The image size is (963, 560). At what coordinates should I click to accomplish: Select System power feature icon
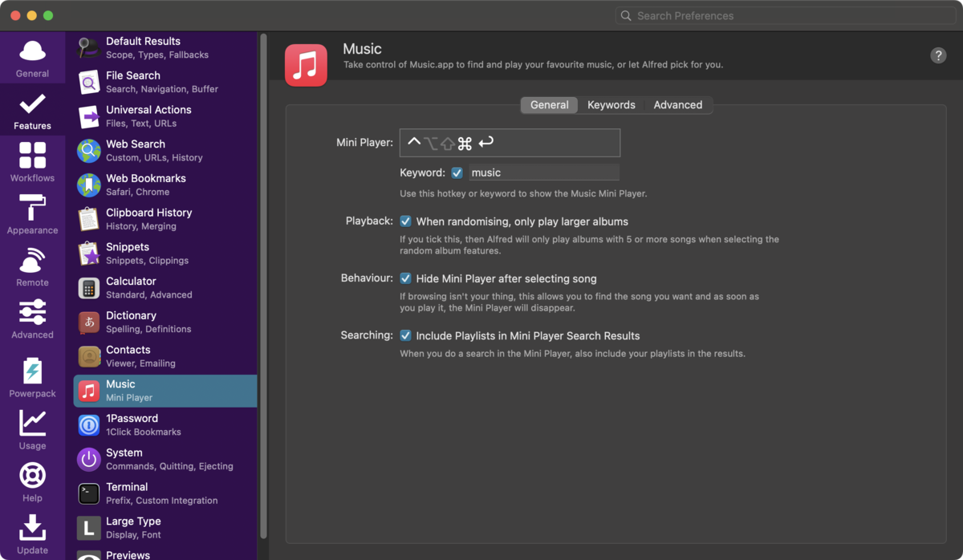[x=88, y=460]
